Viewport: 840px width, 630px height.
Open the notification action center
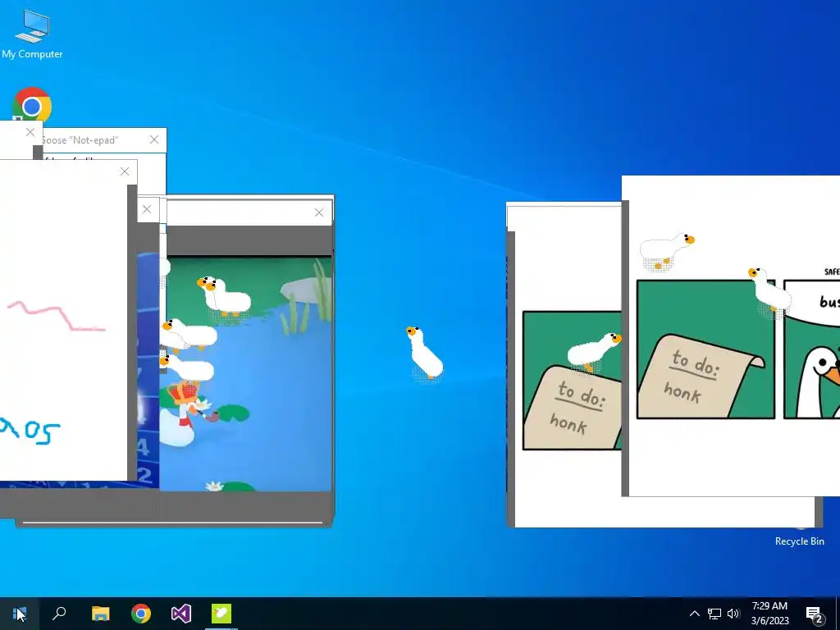click(x=815, y=614)
